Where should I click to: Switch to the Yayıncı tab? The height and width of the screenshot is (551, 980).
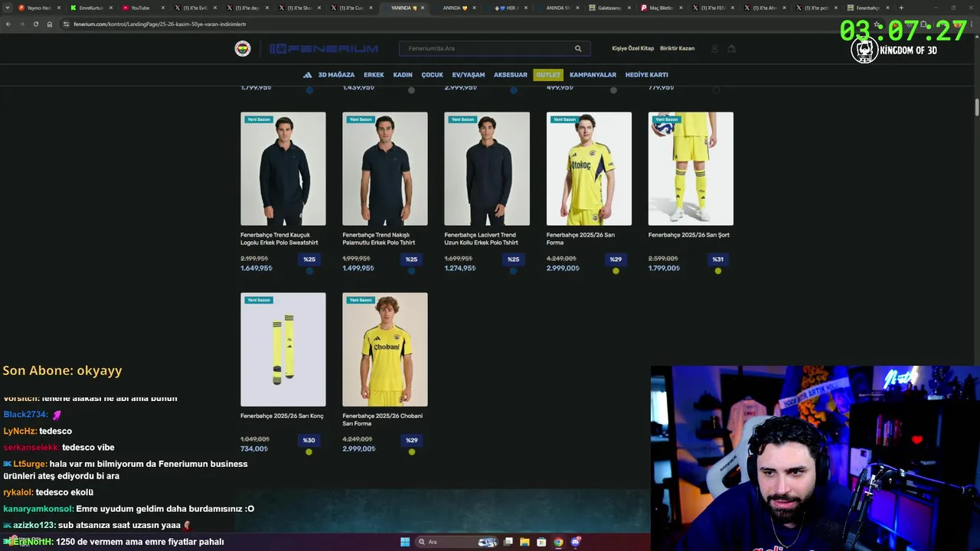(38, 8)
